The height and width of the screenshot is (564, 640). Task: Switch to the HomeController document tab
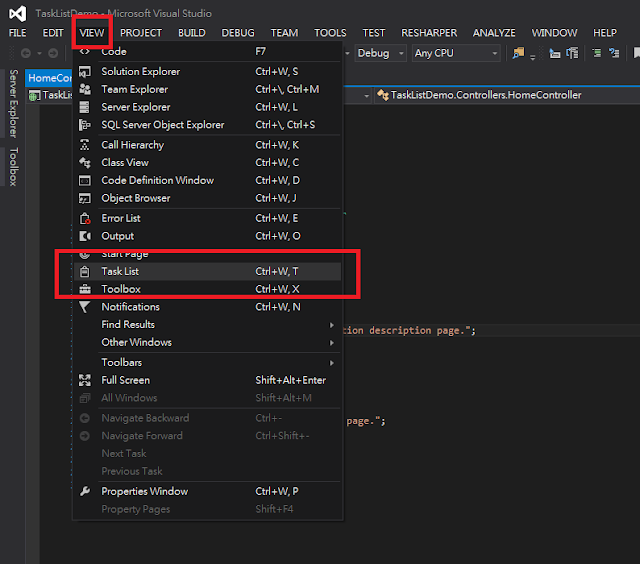tap(49, 78)
